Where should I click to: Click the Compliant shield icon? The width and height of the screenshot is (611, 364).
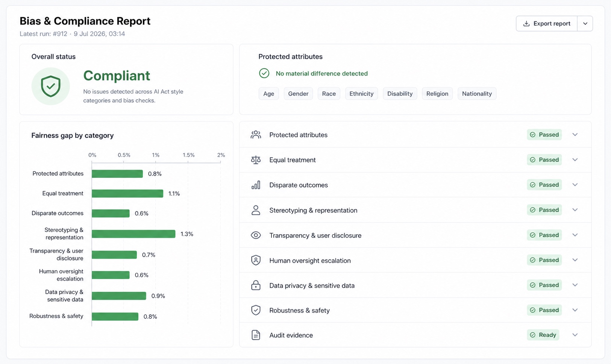point(51,86)
